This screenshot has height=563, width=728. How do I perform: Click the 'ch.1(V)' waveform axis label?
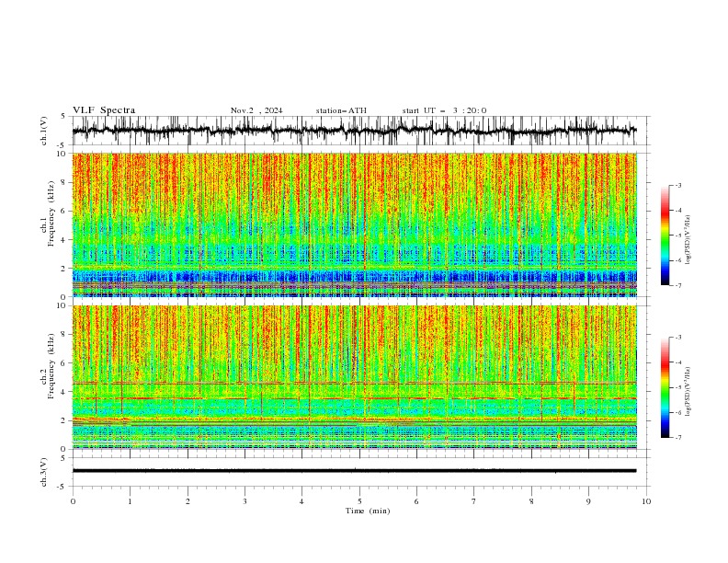44,131
